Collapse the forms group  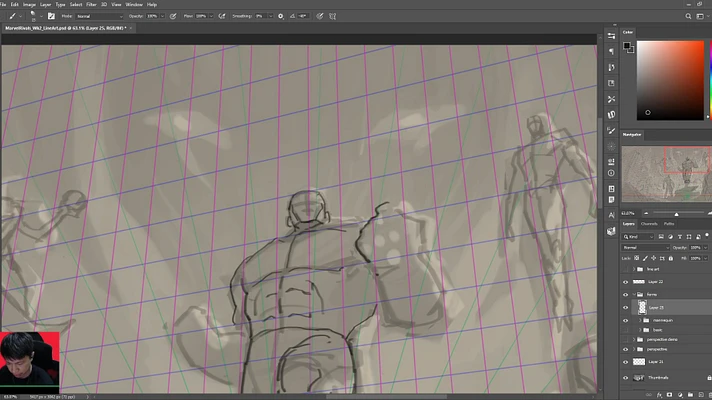(634, 295)
